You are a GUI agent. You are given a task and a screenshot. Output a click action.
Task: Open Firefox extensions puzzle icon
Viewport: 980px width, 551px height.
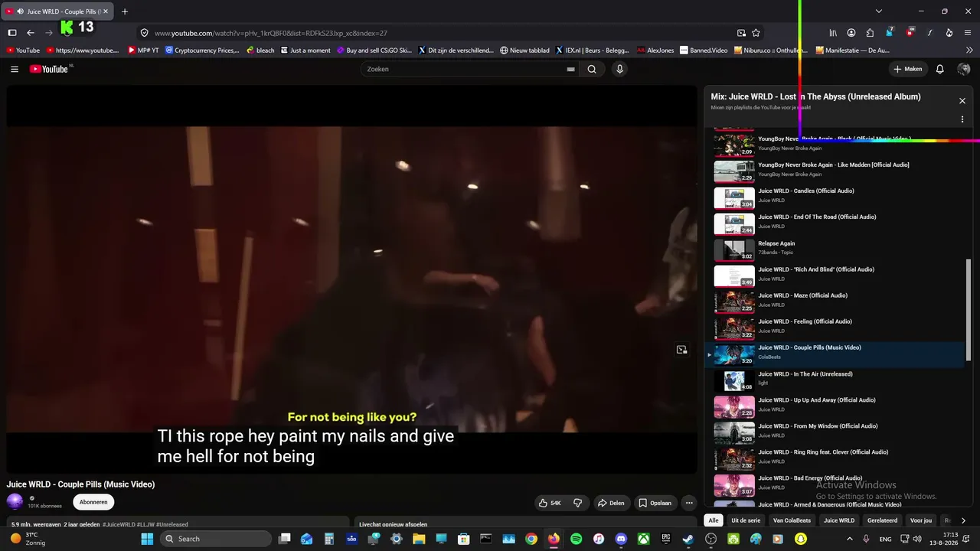click(x=870, y=33)
